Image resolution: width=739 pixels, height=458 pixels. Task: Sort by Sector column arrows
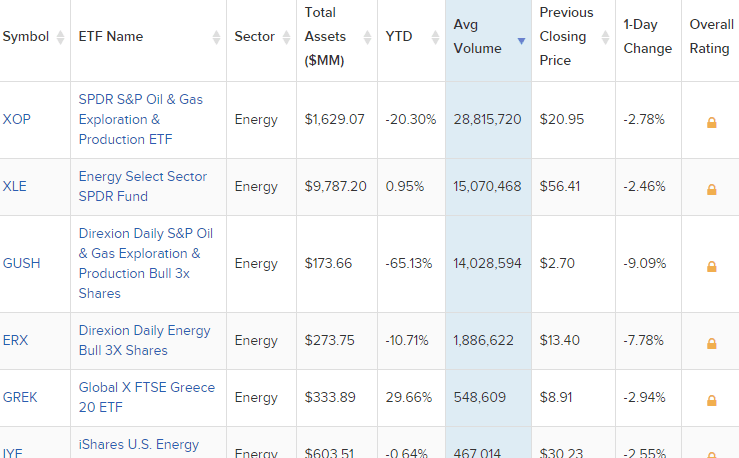point(287,37)
